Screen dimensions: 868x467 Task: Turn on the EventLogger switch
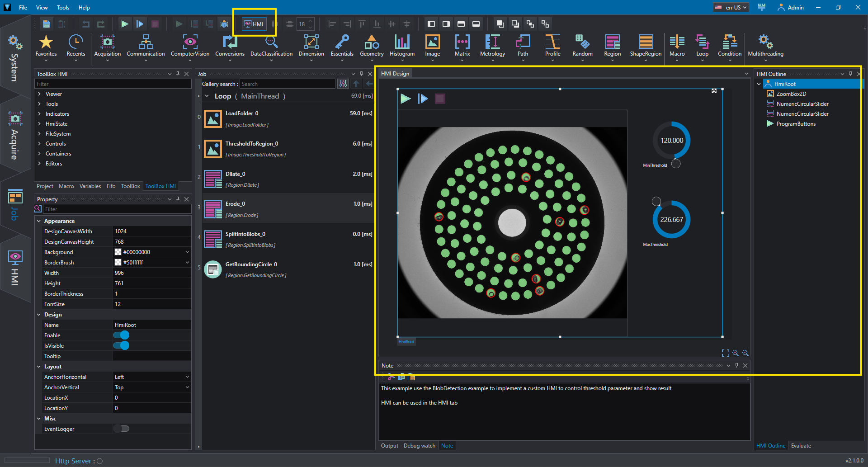pyautogui.click(x=121, y=429)
